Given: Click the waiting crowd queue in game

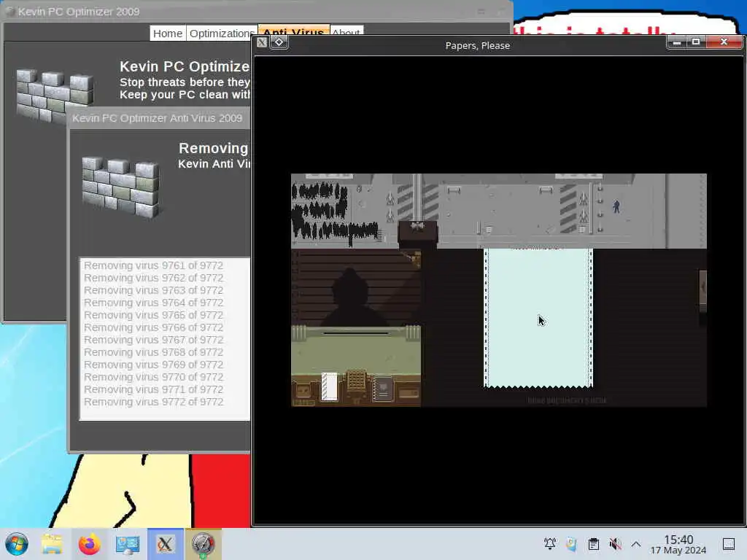Looking at the screenshot, I should (x=333, y=212).
